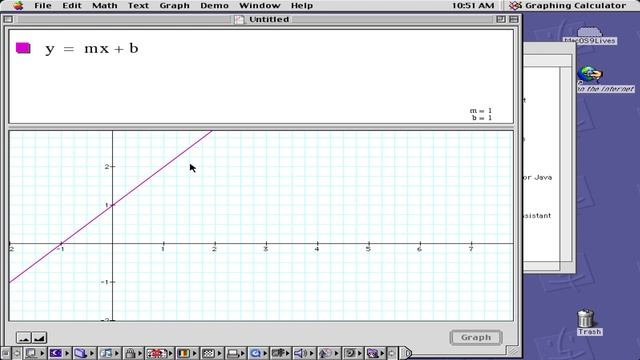
Task: Open the speaker sound volume Control Strip module
Action: point(304,353)
